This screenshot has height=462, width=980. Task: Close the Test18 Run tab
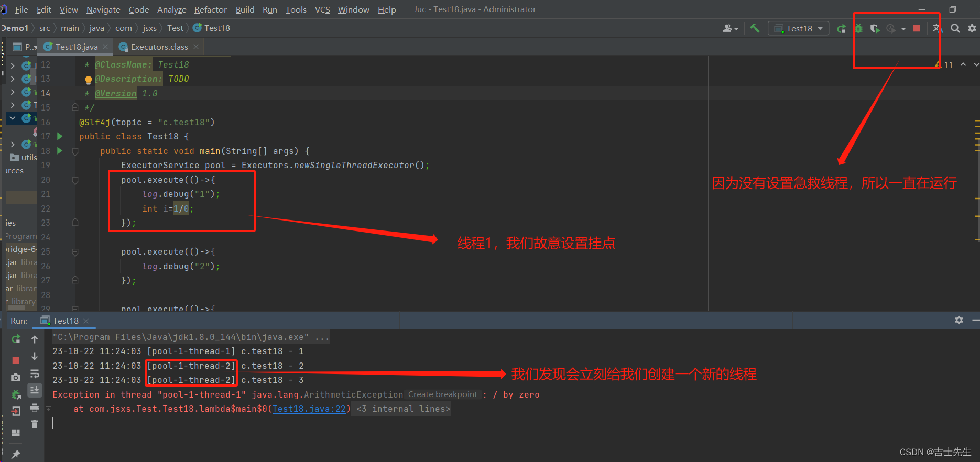[x=86, y=321]
